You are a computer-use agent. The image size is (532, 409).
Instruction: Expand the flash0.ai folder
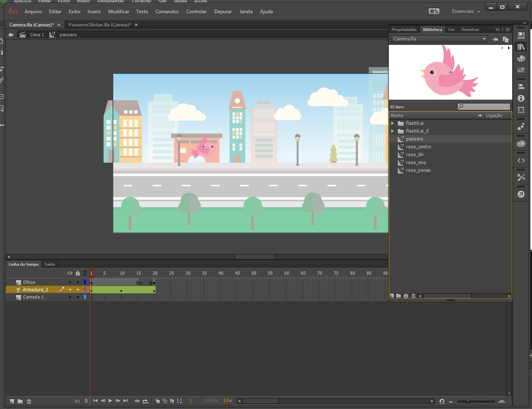pyautogui.click(x=393, y=123)
